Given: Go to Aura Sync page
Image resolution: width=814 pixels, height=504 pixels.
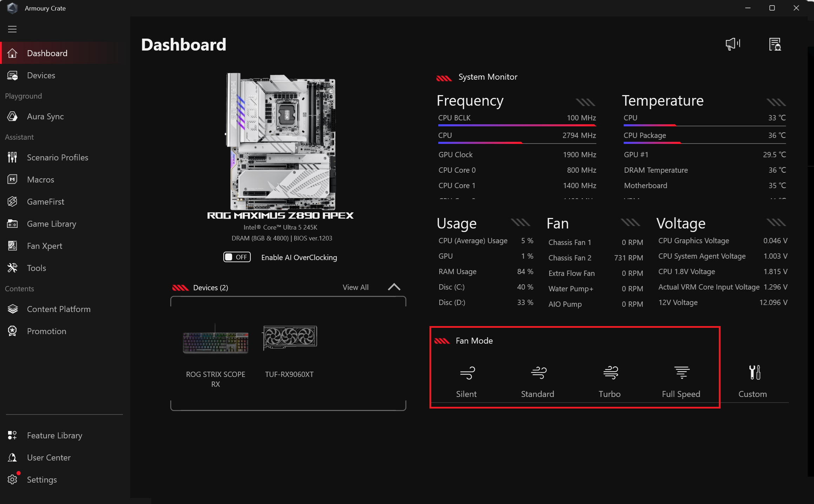Looking at the screenshot, I should coord(45,117).
